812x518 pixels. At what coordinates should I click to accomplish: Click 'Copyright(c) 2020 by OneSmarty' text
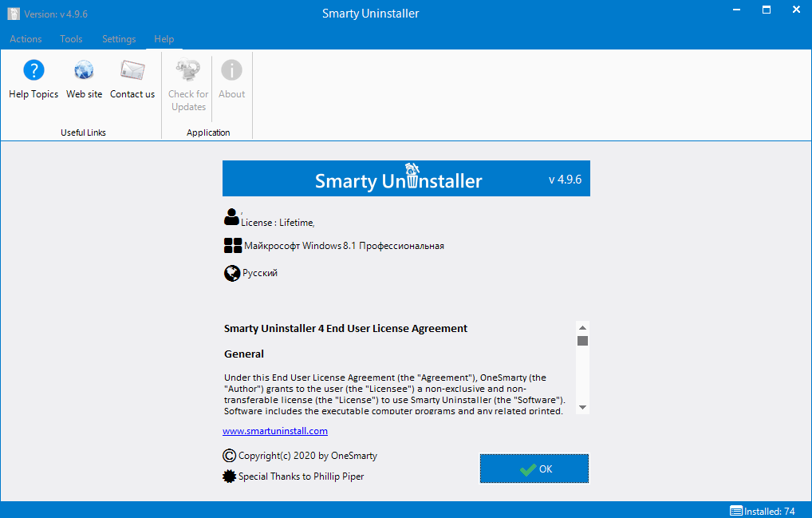pyautogui.click(x=308, y=456)
